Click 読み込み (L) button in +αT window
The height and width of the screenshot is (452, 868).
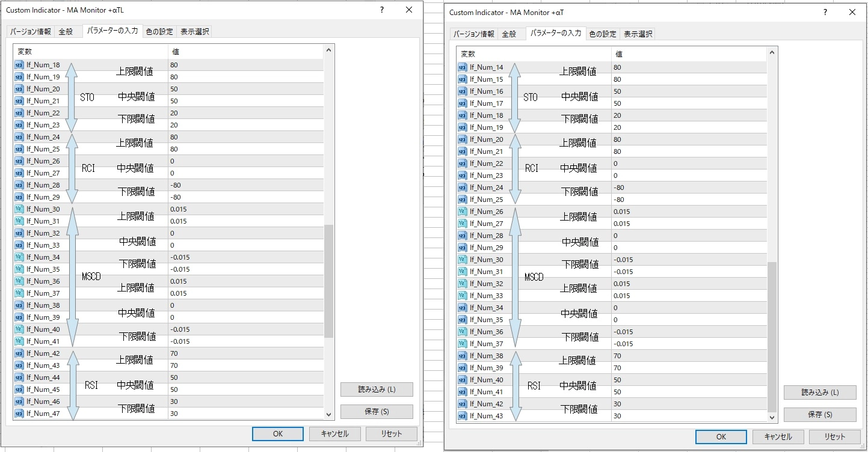pos(820,392)
